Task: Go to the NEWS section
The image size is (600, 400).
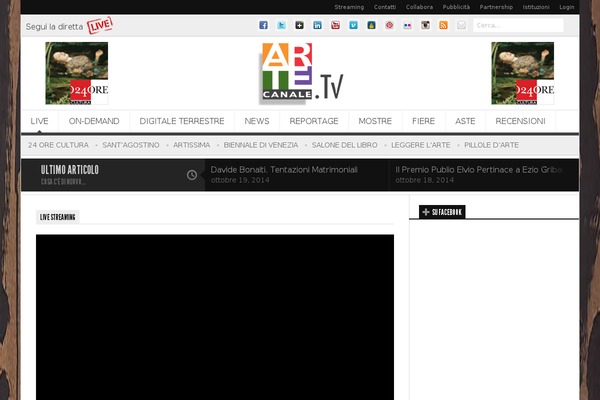Action: point(257,121)
